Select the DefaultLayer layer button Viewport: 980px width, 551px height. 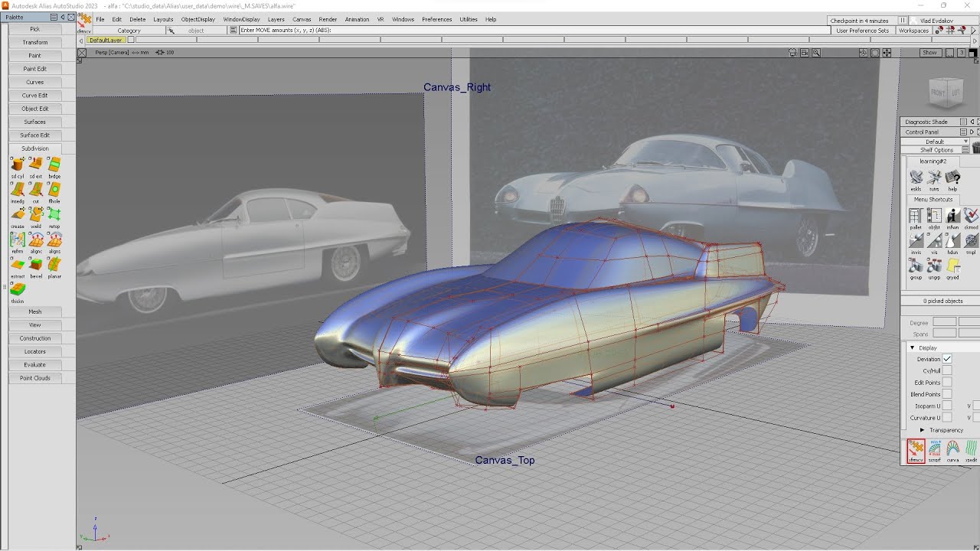(x=105, y=40)
